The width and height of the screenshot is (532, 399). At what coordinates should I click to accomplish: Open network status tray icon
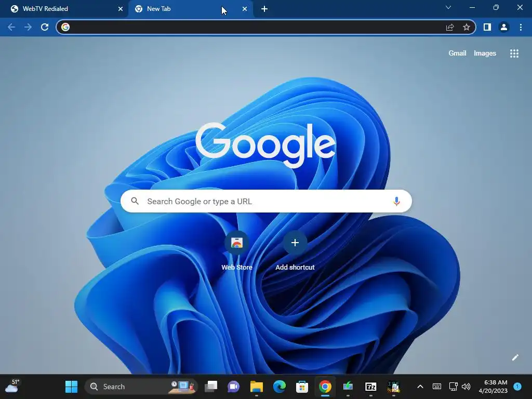[453, 387]
